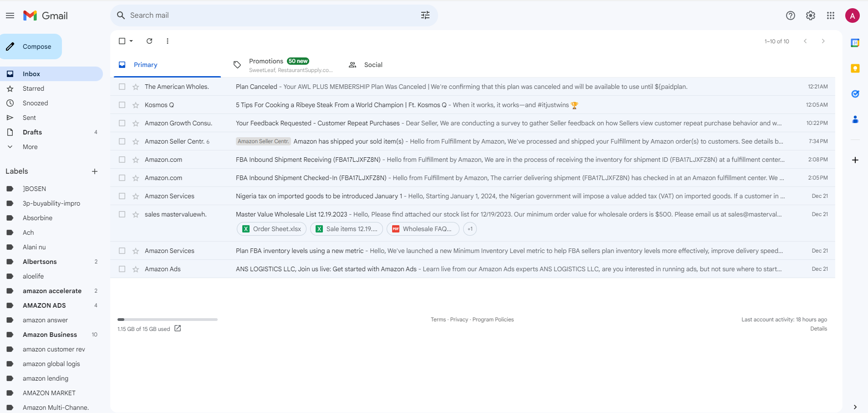The image size is (868, 413).
Task: Check the Amazon Seller Centr. email
Action: pyautogui.click(x=122, y=141)
